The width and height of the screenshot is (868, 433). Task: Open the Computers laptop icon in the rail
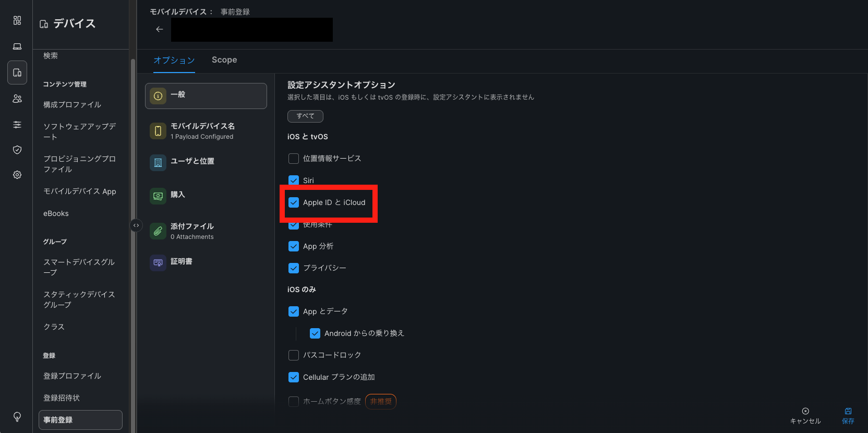[17, 46]
